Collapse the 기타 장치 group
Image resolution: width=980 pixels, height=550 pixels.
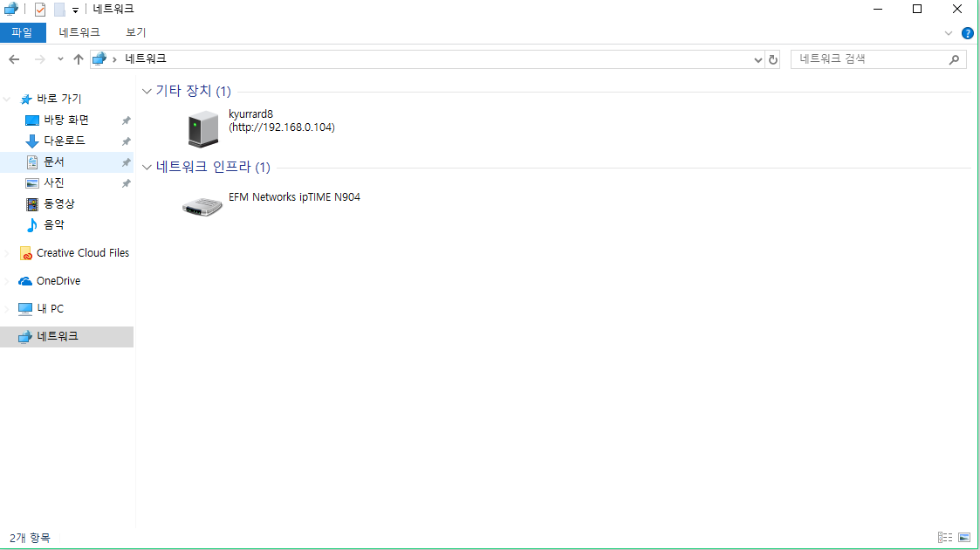(x=147, y=92)
